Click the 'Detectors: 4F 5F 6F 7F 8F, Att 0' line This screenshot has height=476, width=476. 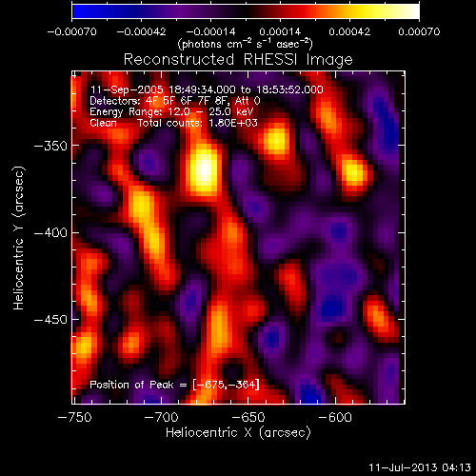pos(175,101)
